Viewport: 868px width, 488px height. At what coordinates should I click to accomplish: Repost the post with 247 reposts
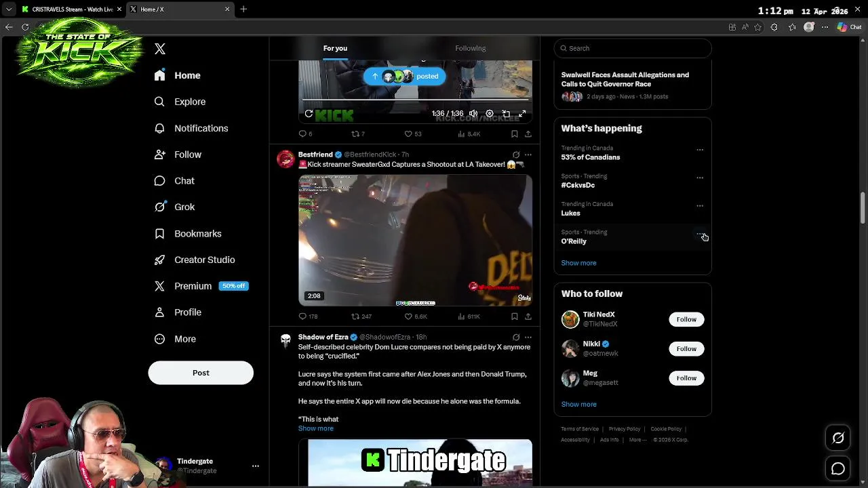coord(361,317)
